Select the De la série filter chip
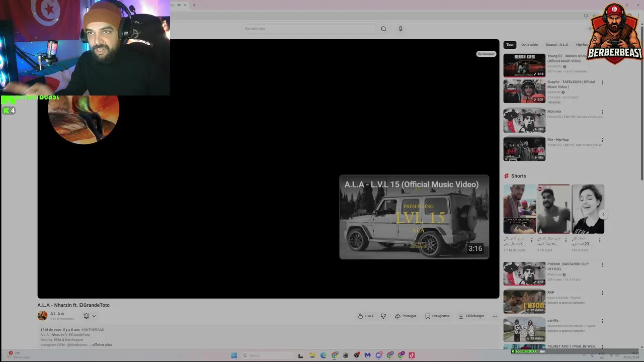The image size is (644, 362). point(529,45)
